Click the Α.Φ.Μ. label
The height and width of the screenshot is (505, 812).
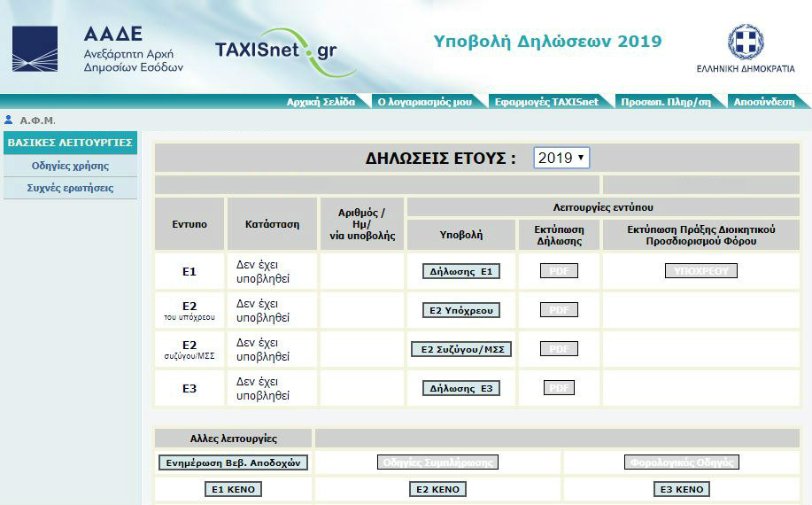(x=37, y=120)
